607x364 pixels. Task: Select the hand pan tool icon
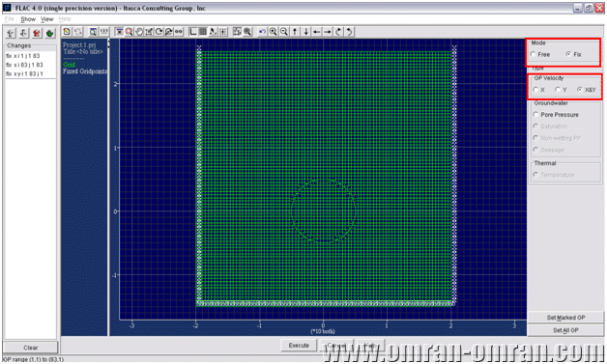139,32
